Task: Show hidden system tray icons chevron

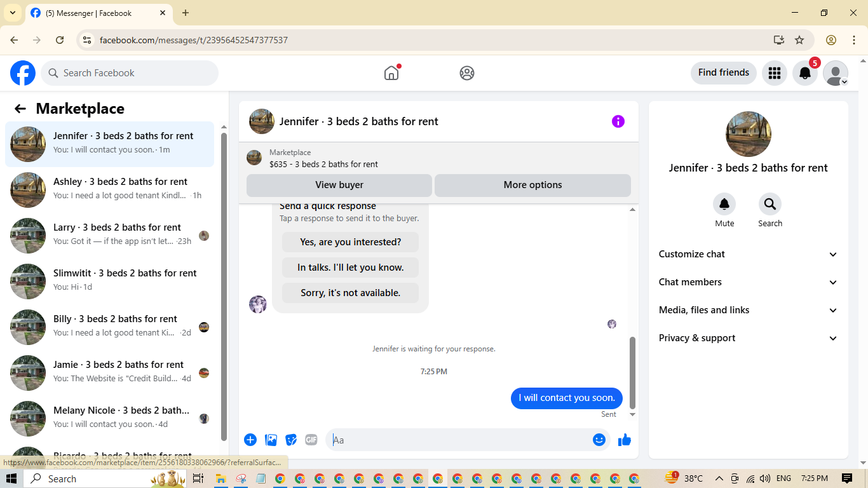Action: click(719, 478)
